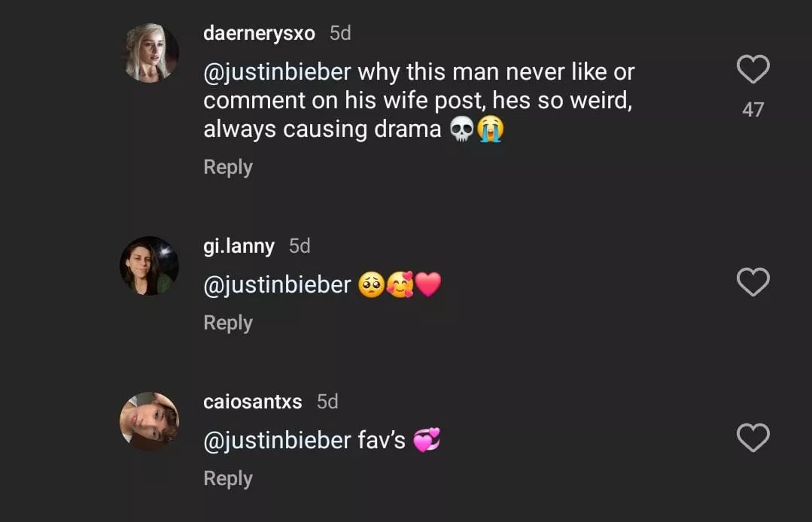Click @justinbieber mention in daernerysxo's comment
The height and width of the screenshot is (522, 812).
[277, 72]
